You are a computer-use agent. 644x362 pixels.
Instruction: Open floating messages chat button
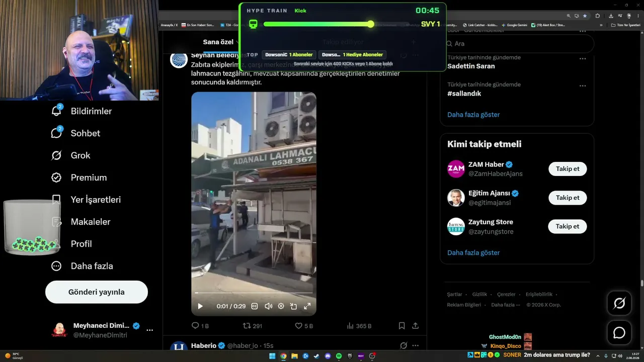619,333
